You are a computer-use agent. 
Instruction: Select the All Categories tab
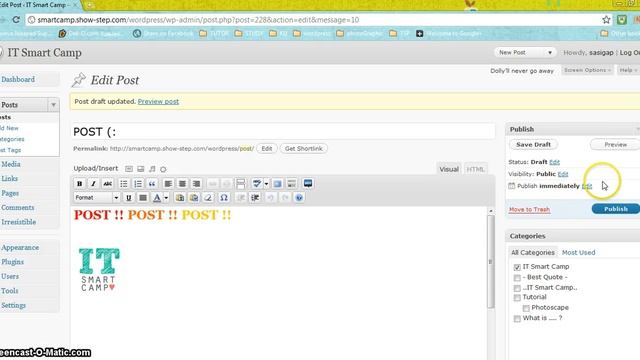click(x=533, y=253)
